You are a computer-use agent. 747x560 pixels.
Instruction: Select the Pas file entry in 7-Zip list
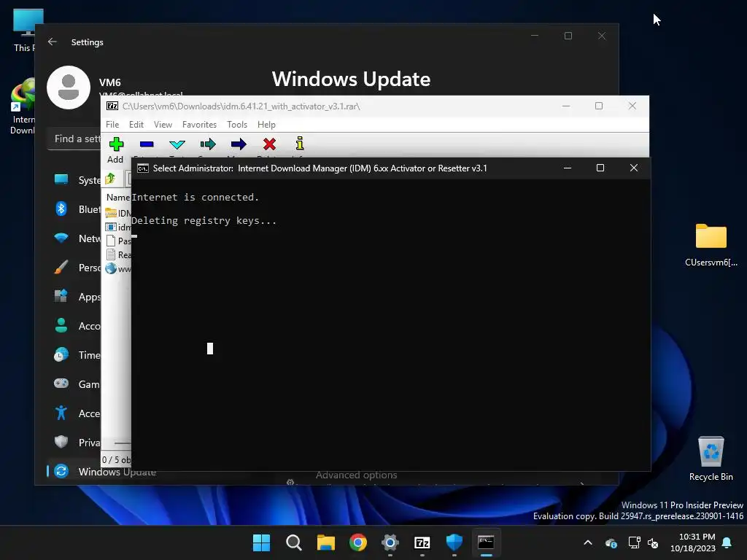(x=117, y=241)
